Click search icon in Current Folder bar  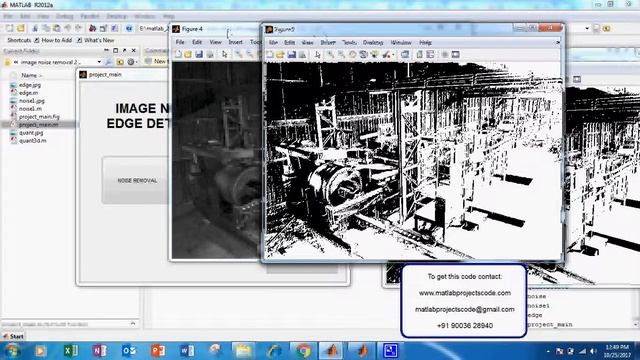pos(108,62)
